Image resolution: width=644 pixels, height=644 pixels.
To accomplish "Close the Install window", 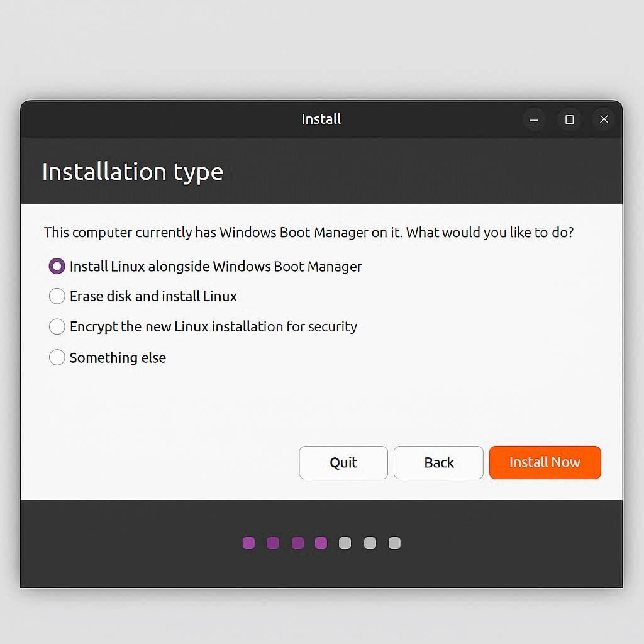I will [x=604, y=119].
